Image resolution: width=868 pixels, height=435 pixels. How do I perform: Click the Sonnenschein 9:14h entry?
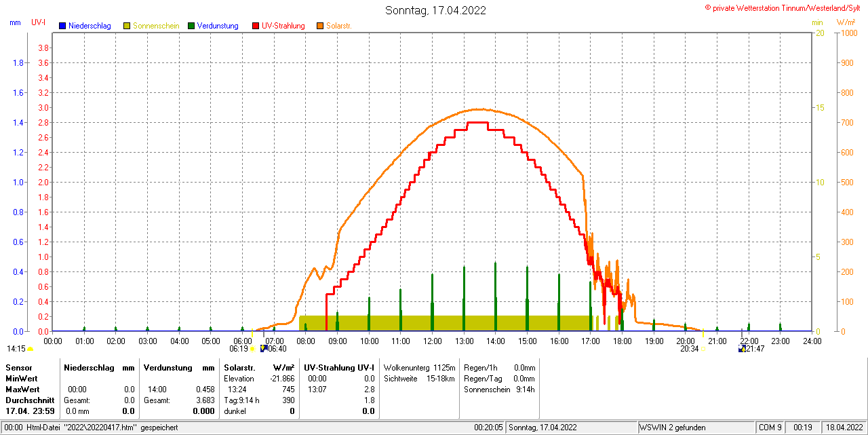(500, 390)
